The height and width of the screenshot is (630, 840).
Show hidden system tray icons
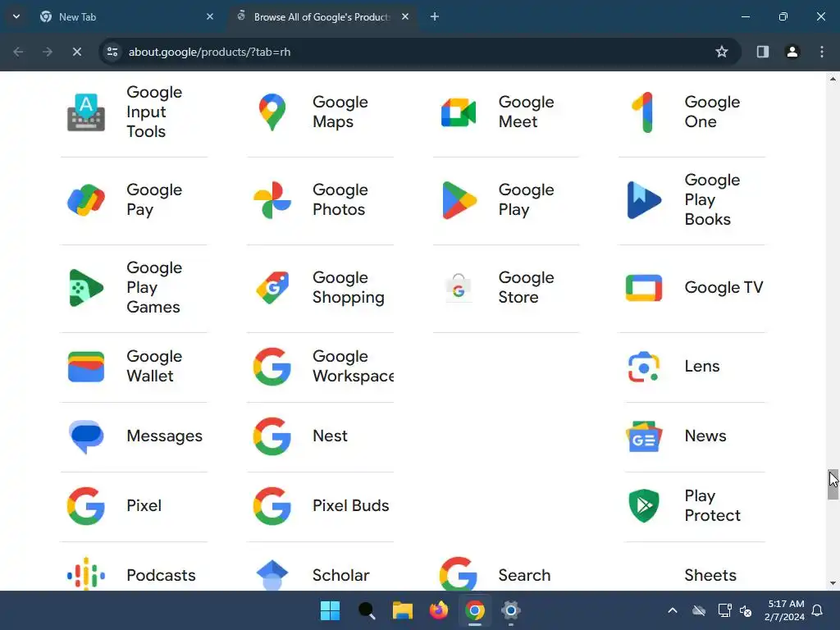[x=673, y=610]
